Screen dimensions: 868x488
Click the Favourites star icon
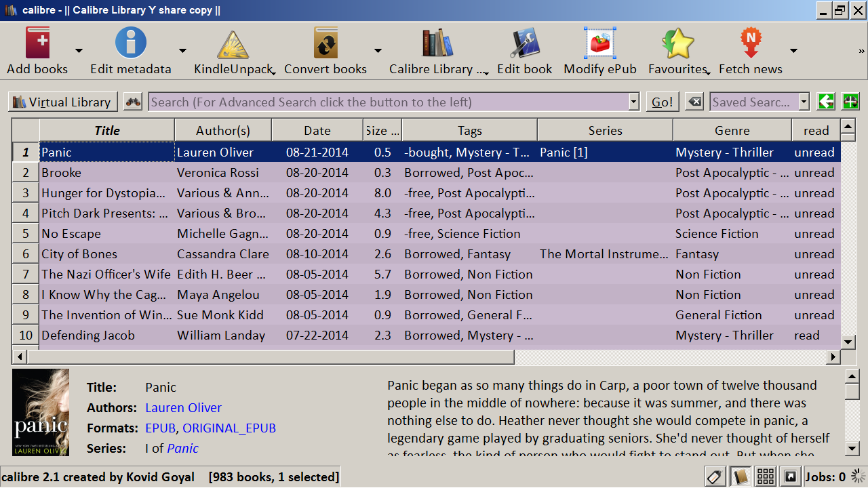[677, 43]
